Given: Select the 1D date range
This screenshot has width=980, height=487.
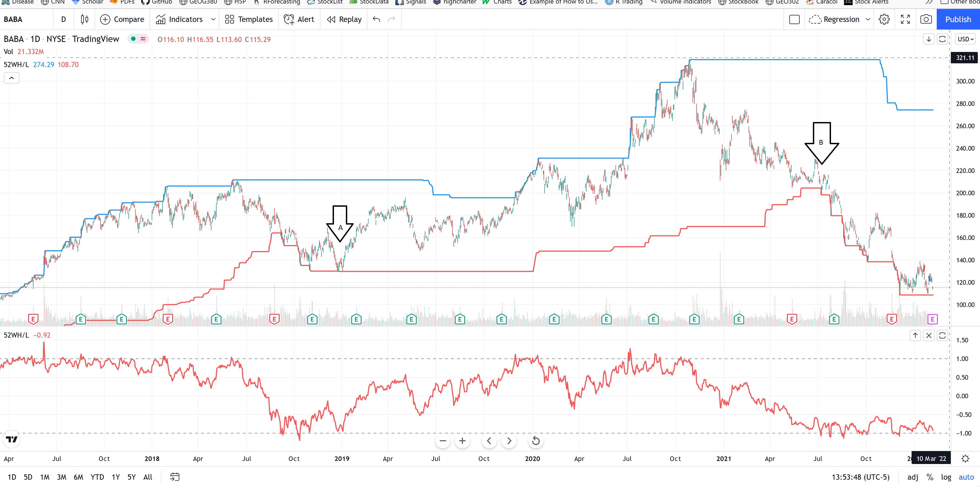Looking at the screenshot, I should coord(12,477).
